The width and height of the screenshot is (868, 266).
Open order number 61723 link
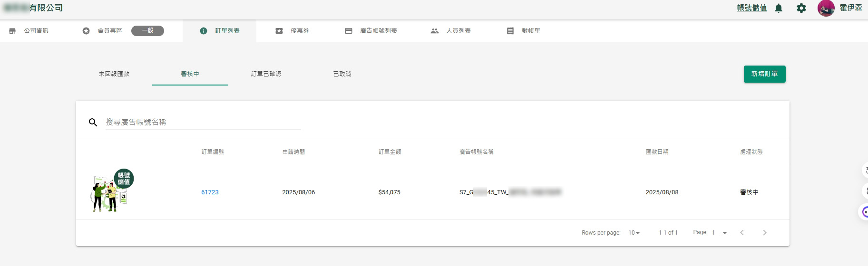coord(210,192)
